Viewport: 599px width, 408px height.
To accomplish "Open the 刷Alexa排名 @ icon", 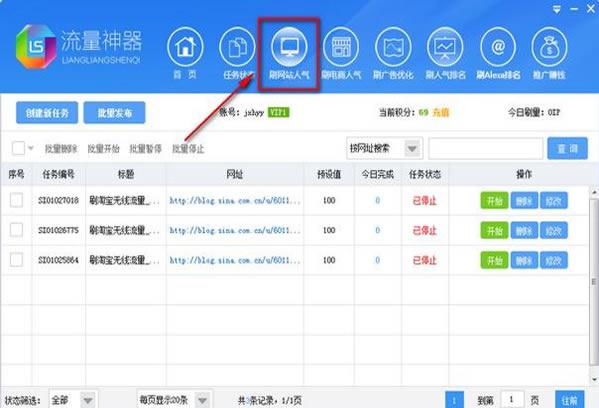I will [498, 47].
